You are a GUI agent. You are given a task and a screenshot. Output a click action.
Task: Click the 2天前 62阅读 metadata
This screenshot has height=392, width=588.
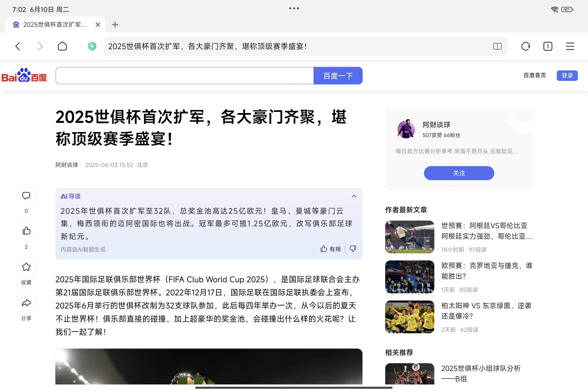[x=460, y=330]
